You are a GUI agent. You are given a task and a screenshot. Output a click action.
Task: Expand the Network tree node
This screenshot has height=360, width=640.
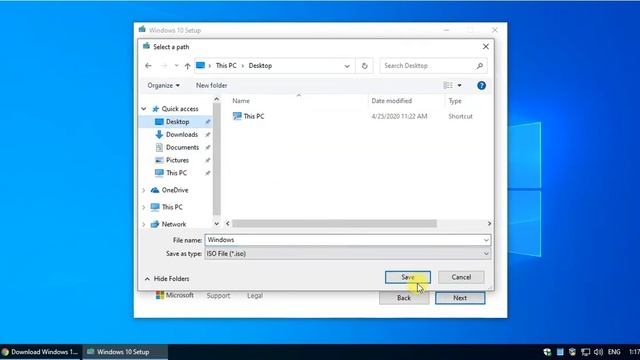[144, 224]
